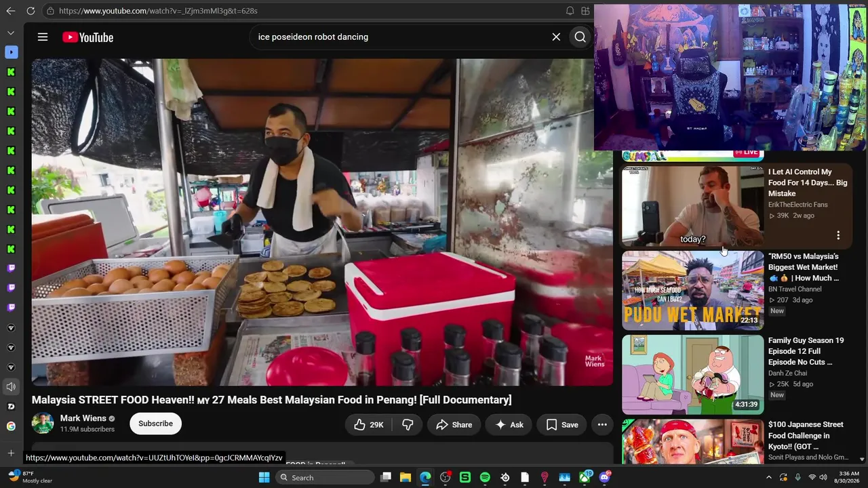
Task: Open File Explorer from taskbar
Action: pos(406,478)
